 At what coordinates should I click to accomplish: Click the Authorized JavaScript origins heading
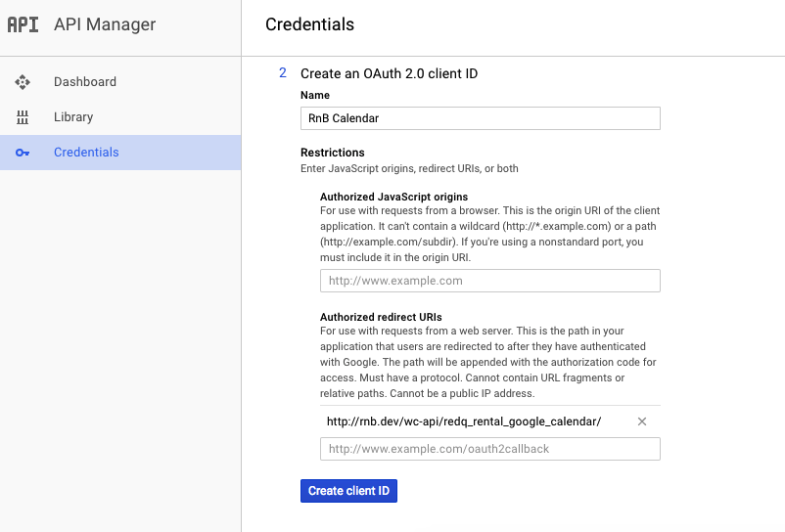coord(393,197)
